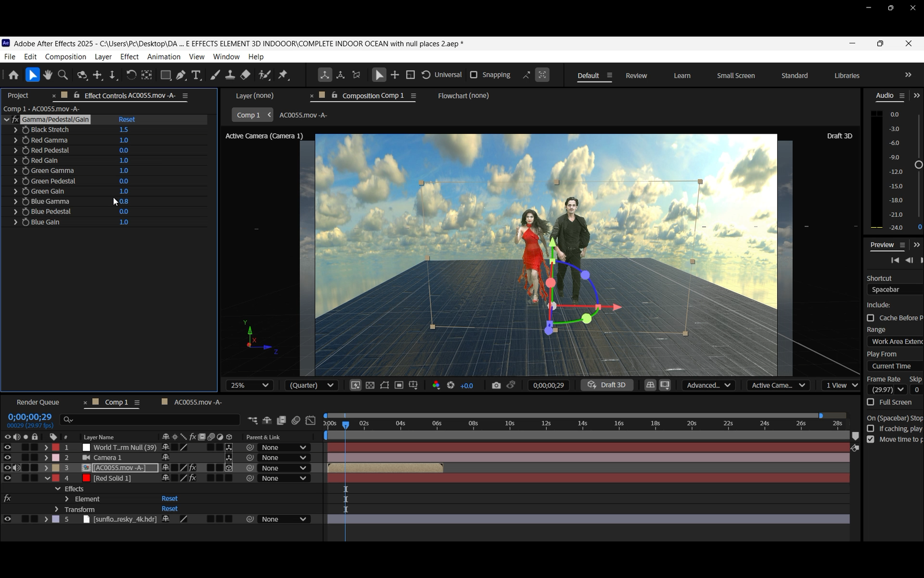Reset the Gamma/Pedestal/Gain effect

126,120
